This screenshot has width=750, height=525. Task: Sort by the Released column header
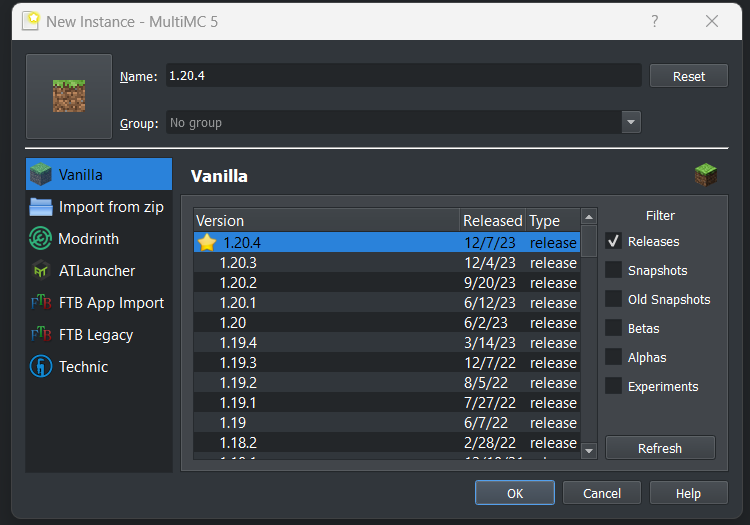point(493,220)
